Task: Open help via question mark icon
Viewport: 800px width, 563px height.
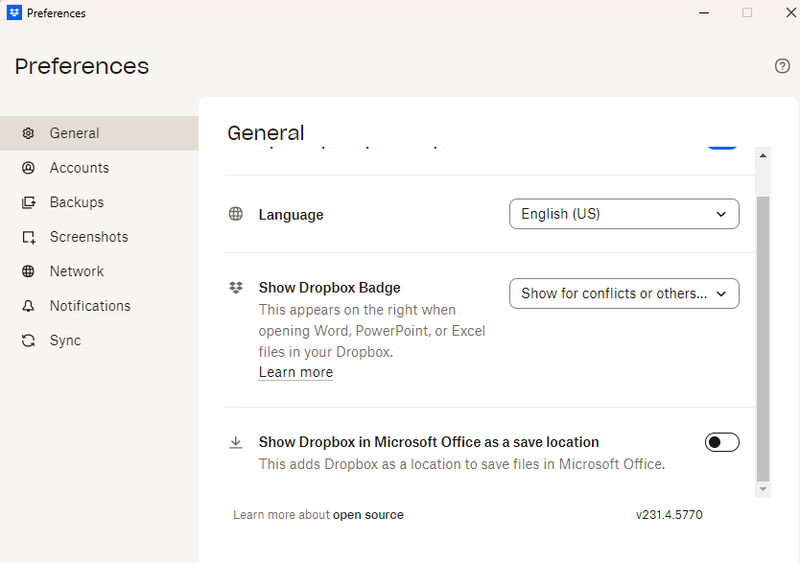Action: [x=782, y=66]
